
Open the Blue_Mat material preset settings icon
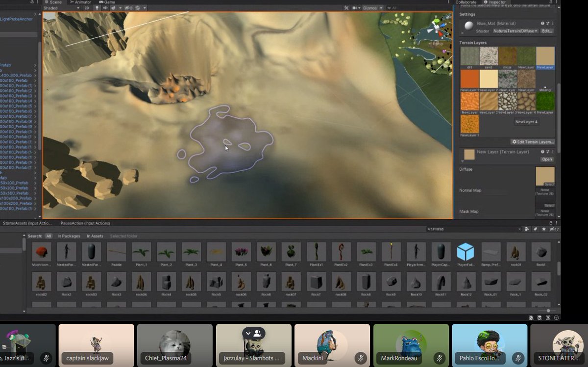(548, 24)
